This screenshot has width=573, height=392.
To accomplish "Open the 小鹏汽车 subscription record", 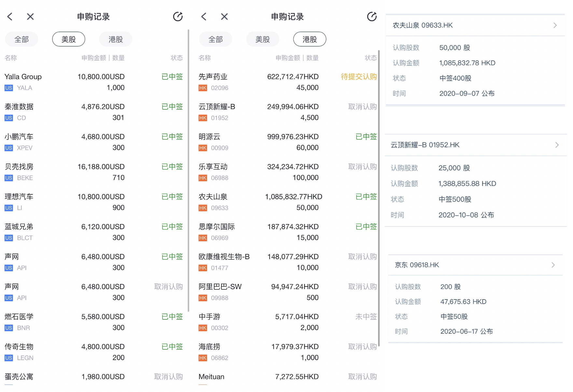I will click(x=94, y=142).
